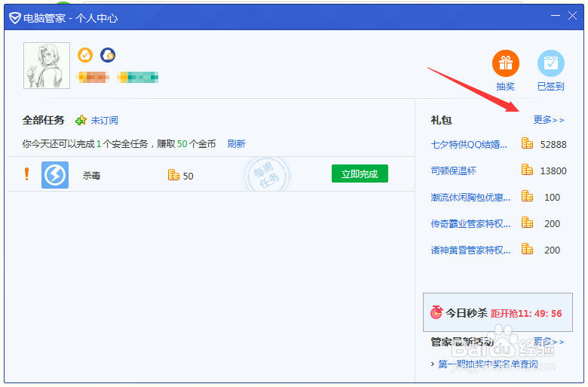This screenshot has width=588, height=387.
Task: Click the 已签到 label text
Action: 551,87
